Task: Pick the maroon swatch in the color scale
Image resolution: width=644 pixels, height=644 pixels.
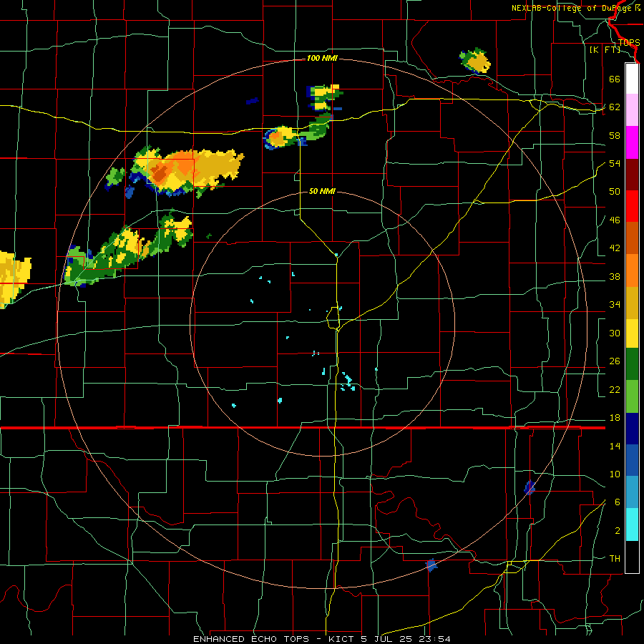Action: [632, 175]
